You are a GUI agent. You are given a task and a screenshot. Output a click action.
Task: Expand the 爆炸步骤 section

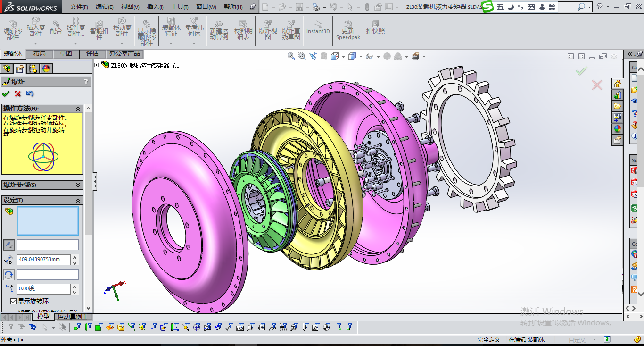click(x=78, y=185)
